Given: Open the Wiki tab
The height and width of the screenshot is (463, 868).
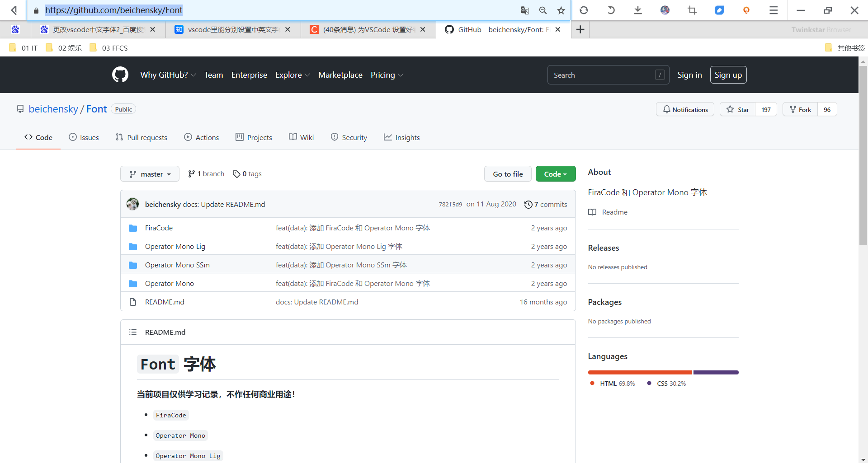Looking at the screenshot, I should click(301, 137).
